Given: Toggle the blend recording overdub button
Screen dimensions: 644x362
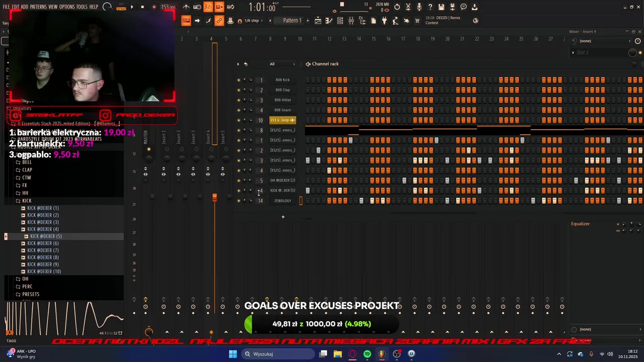Looking at the screenshot, I should [x=219, y=7].
